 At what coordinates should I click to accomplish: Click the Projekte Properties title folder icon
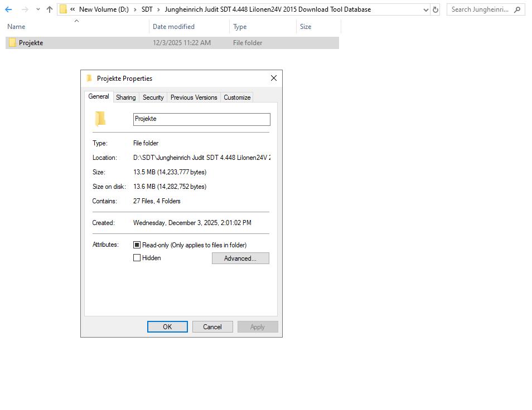click(89, 79)
